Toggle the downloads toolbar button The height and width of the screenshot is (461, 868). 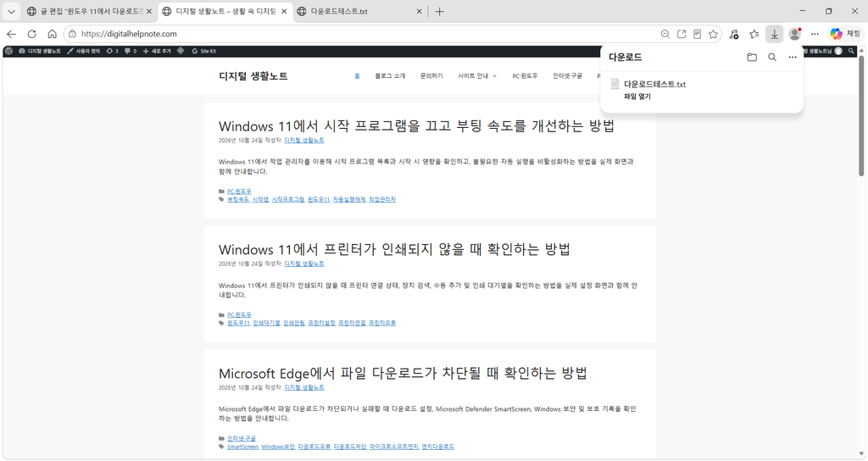point(775,34)
